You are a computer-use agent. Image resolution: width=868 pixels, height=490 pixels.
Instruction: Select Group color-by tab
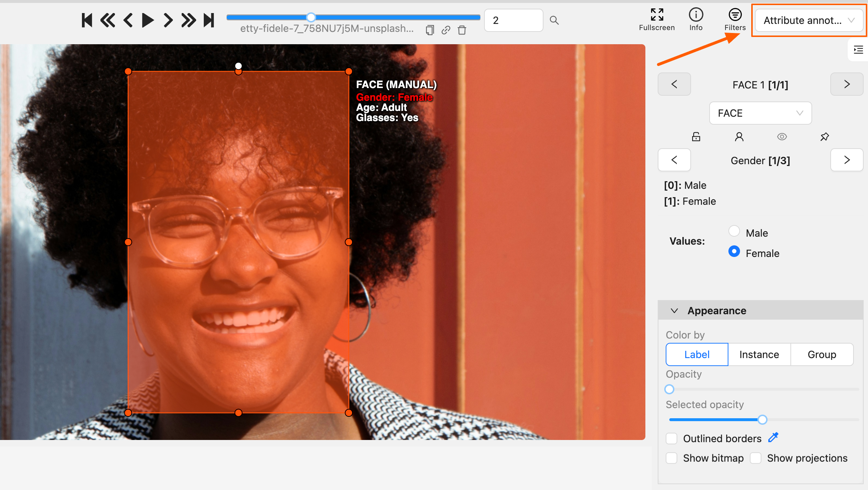click(x=822, y=354)
